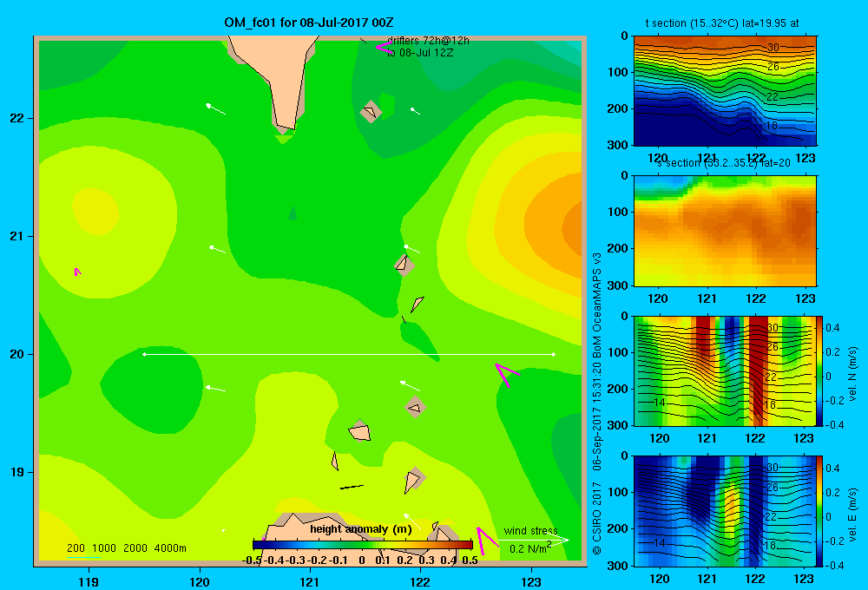Click the 'vel. N (m/s)' axis label

(853, 374)
